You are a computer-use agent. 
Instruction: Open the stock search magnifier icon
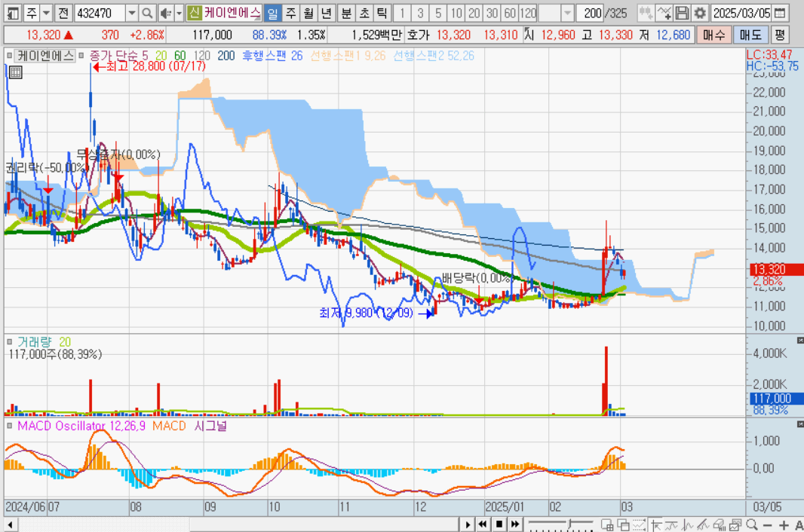146,13
